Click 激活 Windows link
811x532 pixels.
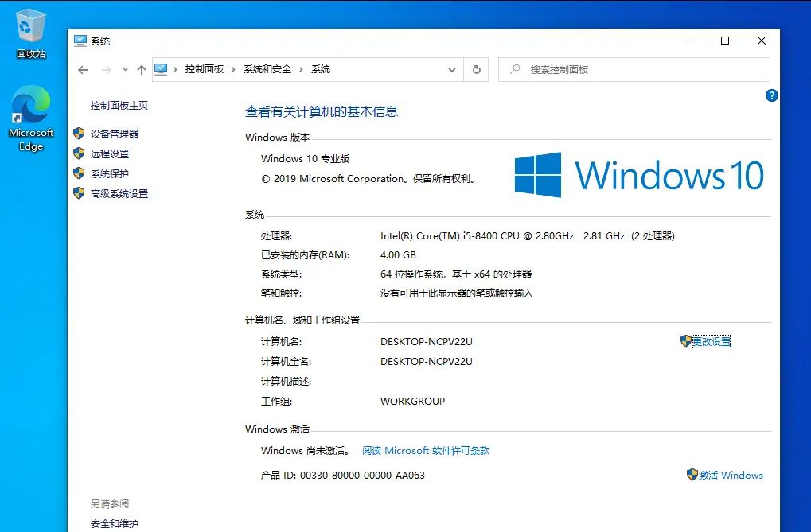tap(731, 475)
